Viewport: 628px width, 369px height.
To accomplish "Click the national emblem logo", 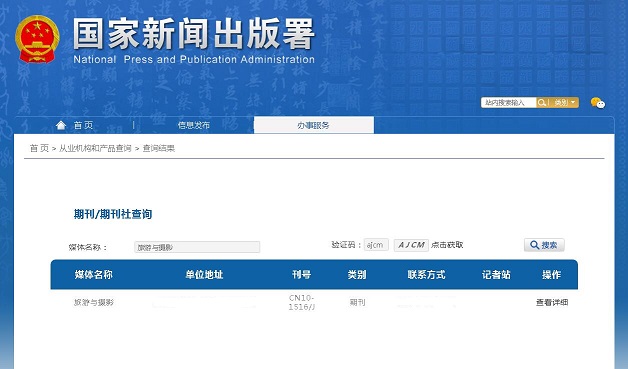I will (37, 39).
